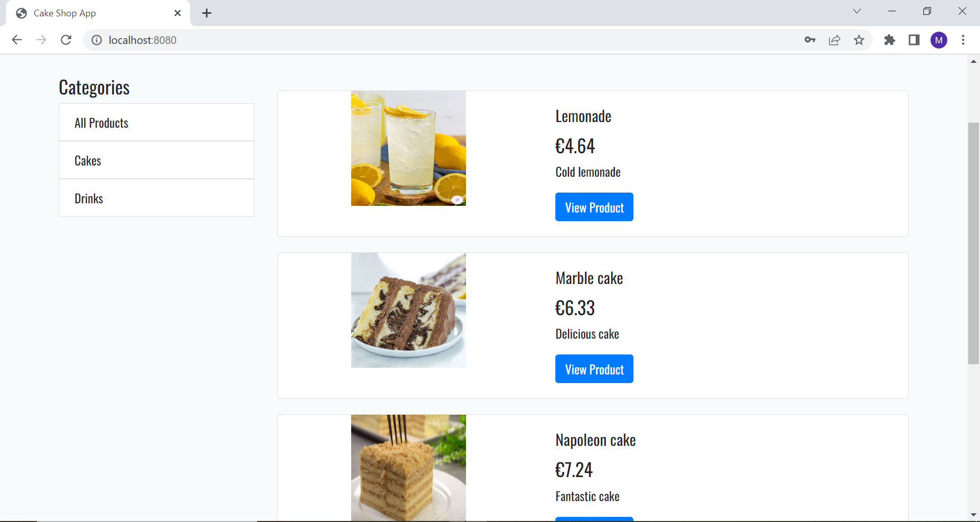Click the tab search chevron

(x=857, y=11)
